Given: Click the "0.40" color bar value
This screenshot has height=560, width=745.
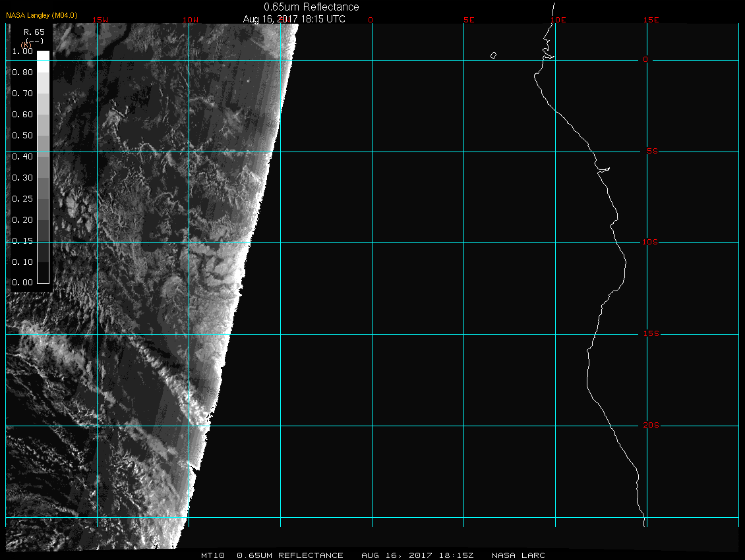Looking at the screenshot, I should click(22, 157).
